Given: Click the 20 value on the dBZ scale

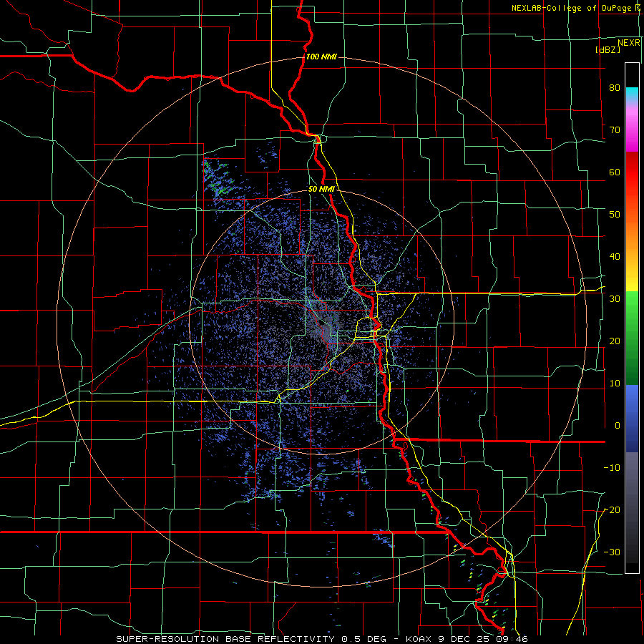Looking at the screenshot, I should [615, 341].
